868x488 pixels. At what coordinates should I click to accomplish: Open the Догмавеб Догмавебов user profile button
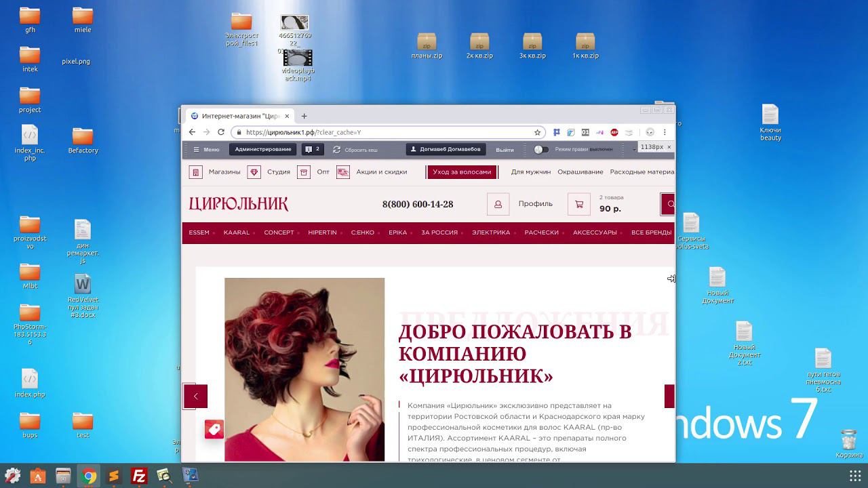tap(445, 149)
